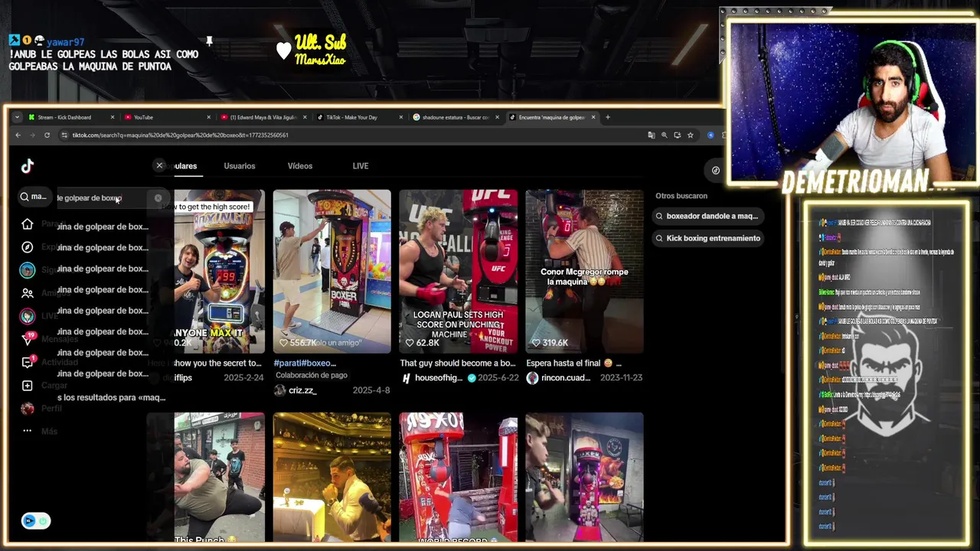Open the Cargar upload plus icon

28,386
